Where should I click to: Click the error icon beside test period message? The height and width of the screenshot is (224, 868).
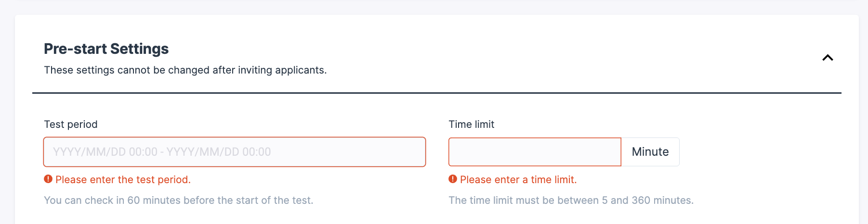(x=48, y=179)
